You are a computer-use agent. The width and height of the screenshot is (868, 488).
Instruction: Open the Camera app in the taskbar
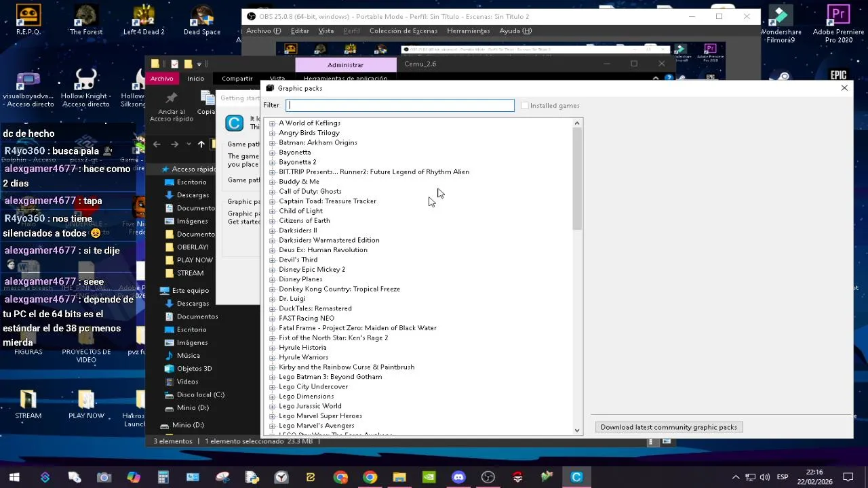(x=104, y=477)
